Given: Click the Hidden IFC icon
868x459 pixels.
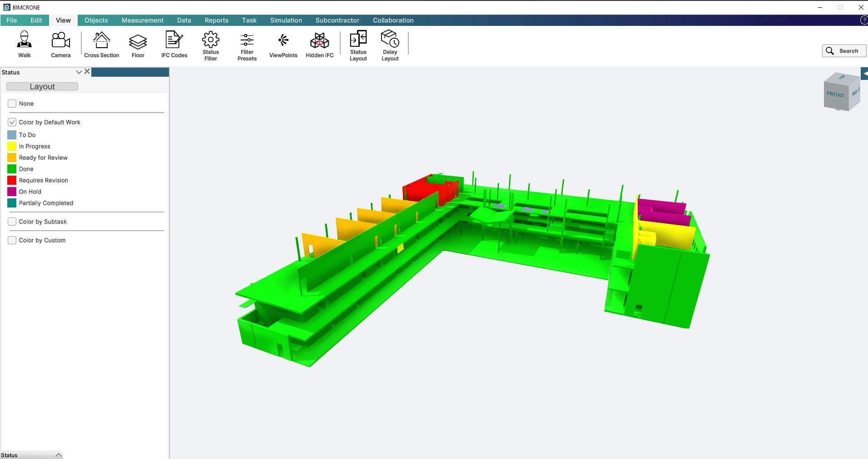Looking at the screenshot, I should coord(319,44).
